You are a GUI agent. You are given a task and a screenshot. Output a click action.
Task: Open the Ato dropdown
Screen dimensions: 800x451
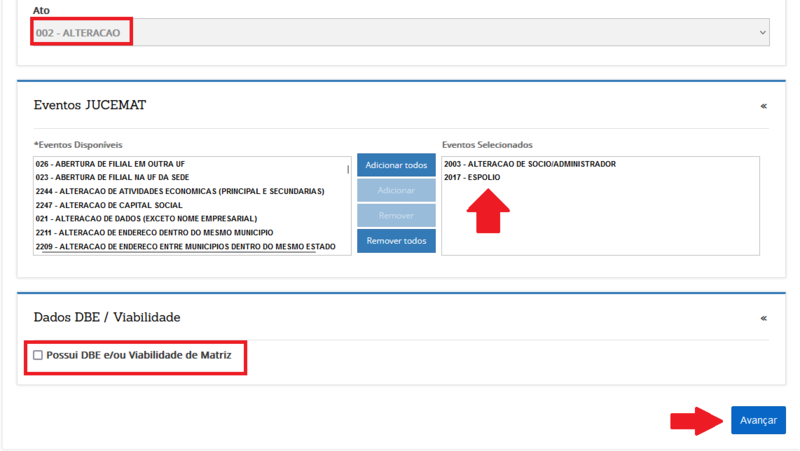(x=400, y=32)
